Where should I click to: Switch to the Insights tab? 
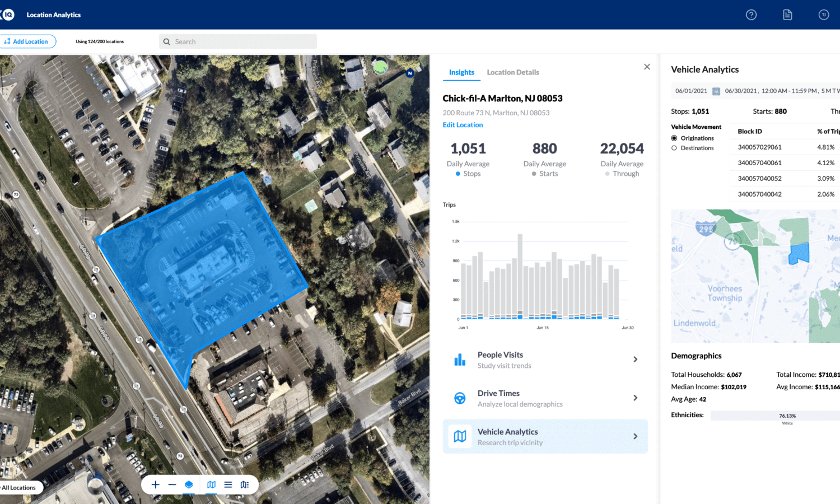click(x=461, y=72)
